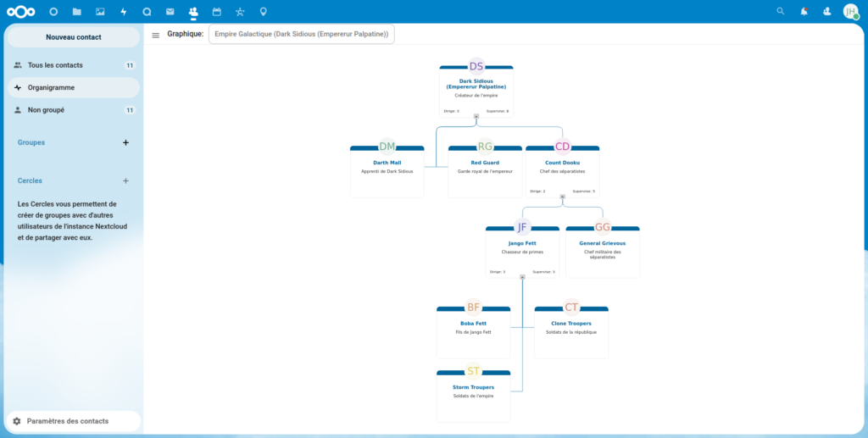Image resolution: width=868 pixels, height=438 pixels.
Task: Show notifications bell
Action: [x=804, y=11]
